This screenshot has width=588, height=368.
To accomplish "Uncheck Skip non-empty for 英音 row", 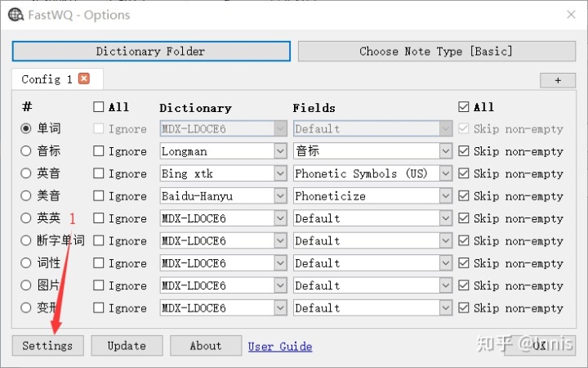I will tap(464, 173).
